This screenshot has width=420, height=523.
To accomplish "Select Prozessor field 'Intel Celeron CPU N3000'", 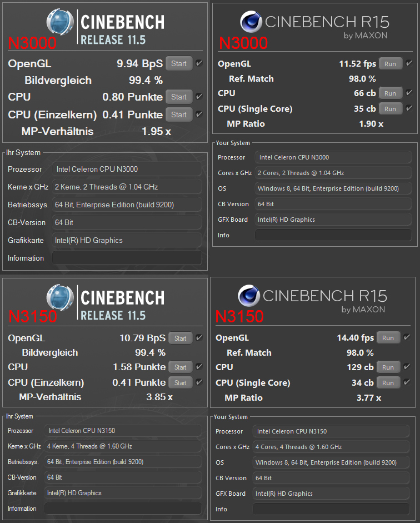I will [x=127, y=169].
